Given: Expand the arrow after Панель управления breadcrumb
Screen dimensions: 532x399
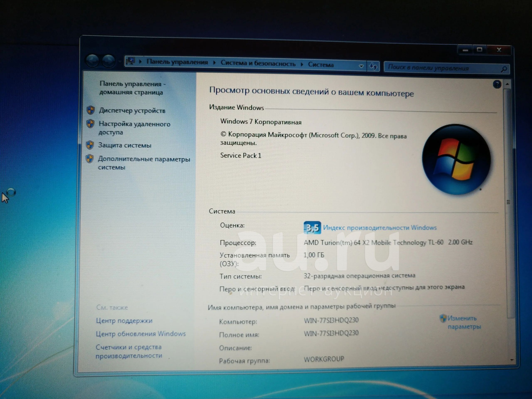Looking at the screenshot, I should 214,63.
